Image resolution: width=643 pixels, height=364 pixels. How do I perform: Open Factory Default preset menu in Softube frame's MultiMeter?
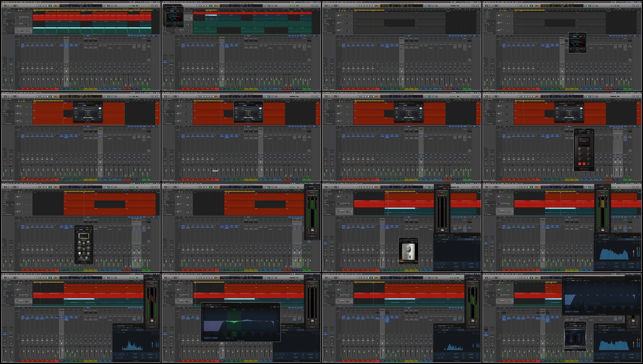pos(446,235)
